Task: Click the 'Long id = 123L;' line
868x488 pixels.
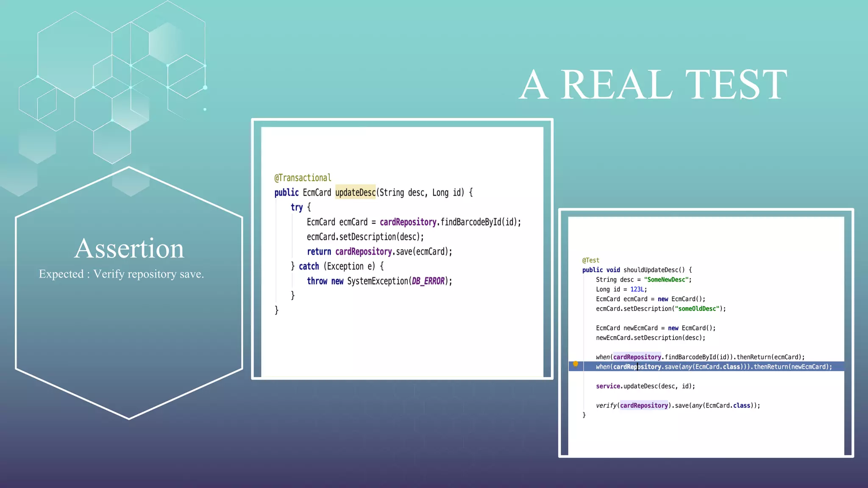Action: [x=621, y=289]
